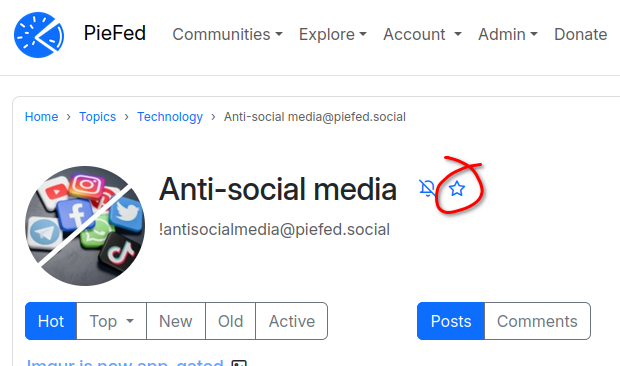Click the image icon beside the Imgur post
The height and width of the screenshot is (366, 620).
pyautogui.click(x=239, y=363)
